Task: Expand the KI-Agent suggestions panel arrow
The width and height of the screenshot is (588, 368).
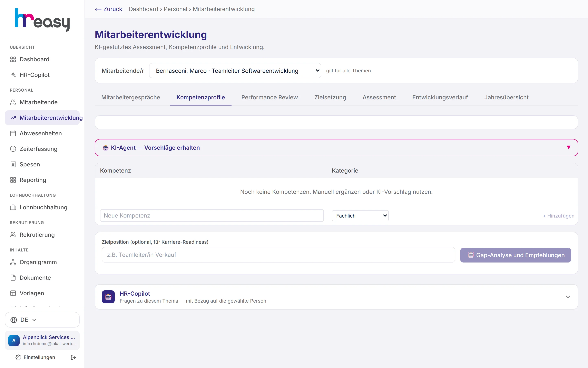Action: tap(569, 147)
